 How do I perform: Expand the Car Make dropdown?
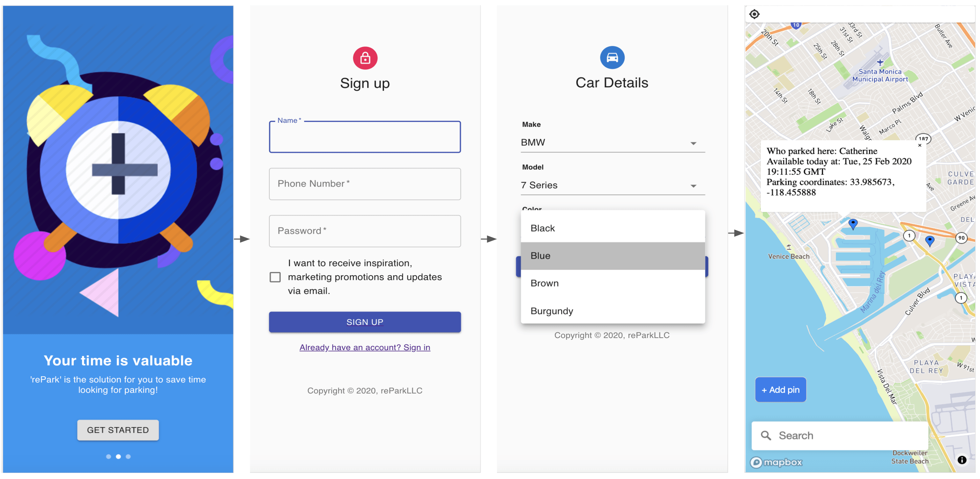(693, 142)
